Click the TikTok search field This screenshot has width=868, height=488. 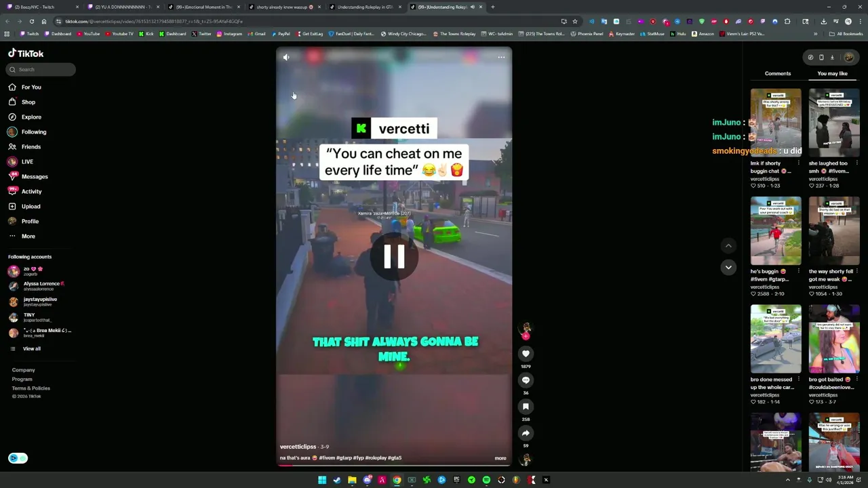point(41,69)
